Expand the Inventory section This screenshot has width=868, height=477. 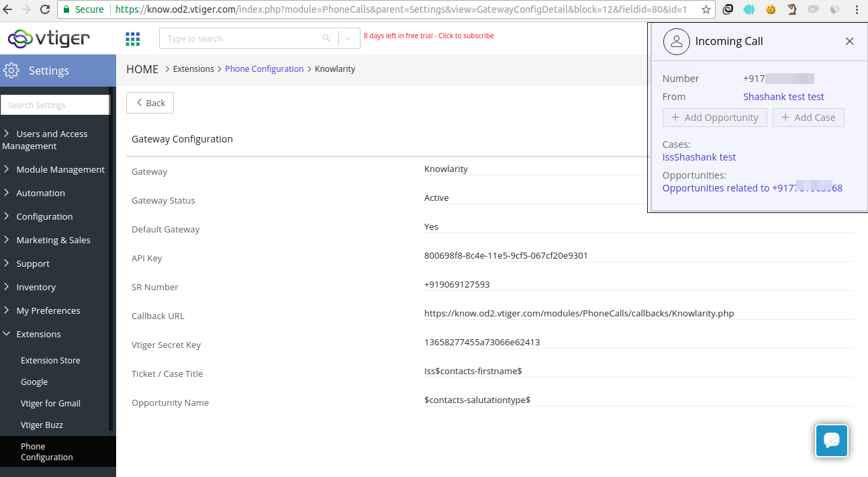[x=30, y=287]
